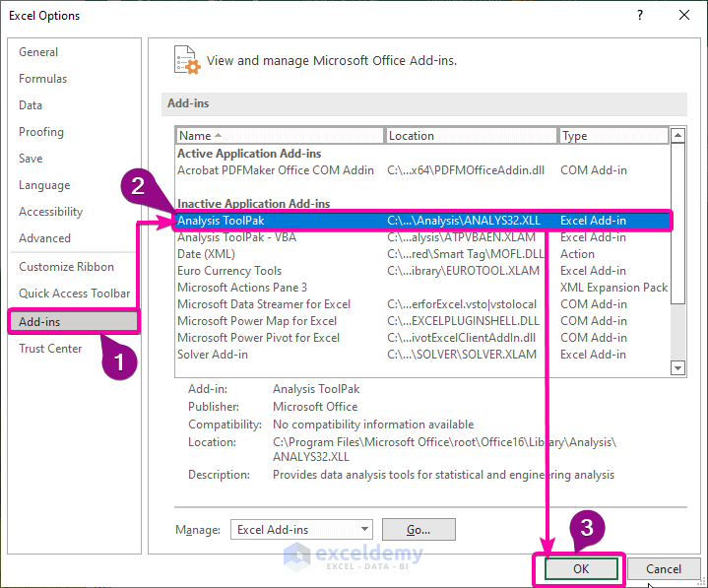Select Language in the sidebar
Viewport: 708px width, 588px height.
pos(44,185)
